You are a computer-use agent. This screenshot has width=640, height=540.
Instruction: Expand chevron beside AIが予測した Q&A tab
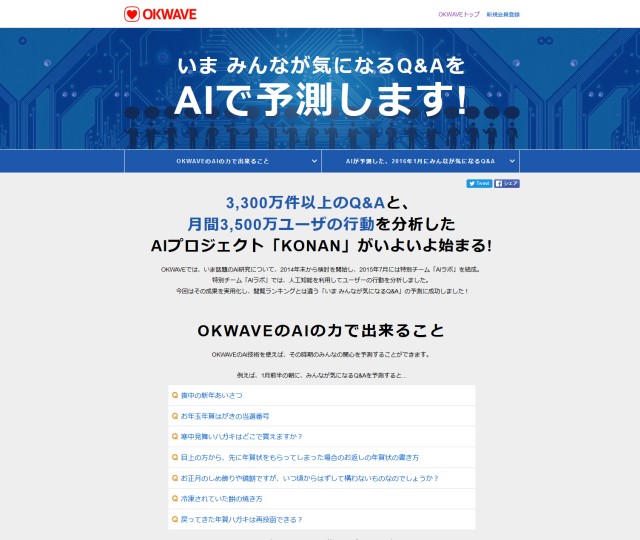point(512,161)
